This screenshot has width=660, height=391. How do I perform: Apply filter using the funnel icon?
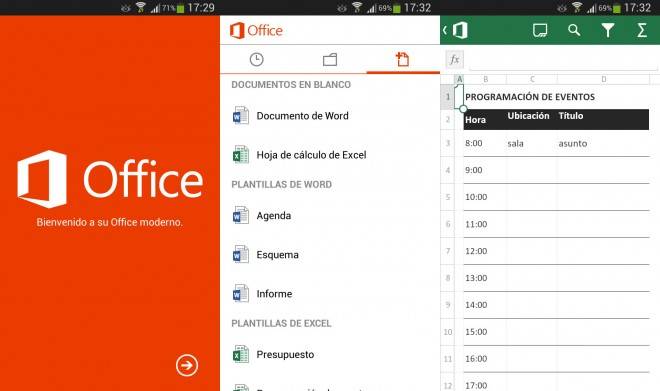click(x=608, y=30)
